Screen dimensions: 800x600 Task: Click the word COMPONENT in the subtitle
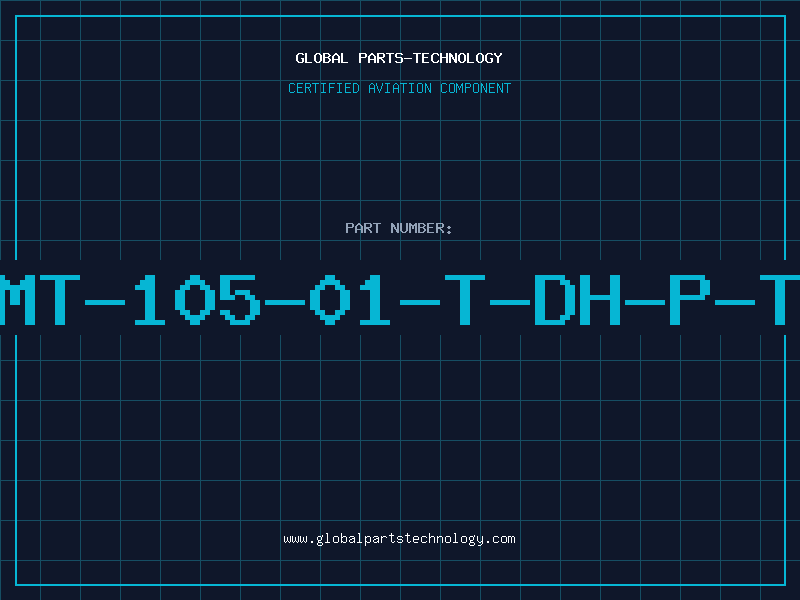(x=476, y=88)
